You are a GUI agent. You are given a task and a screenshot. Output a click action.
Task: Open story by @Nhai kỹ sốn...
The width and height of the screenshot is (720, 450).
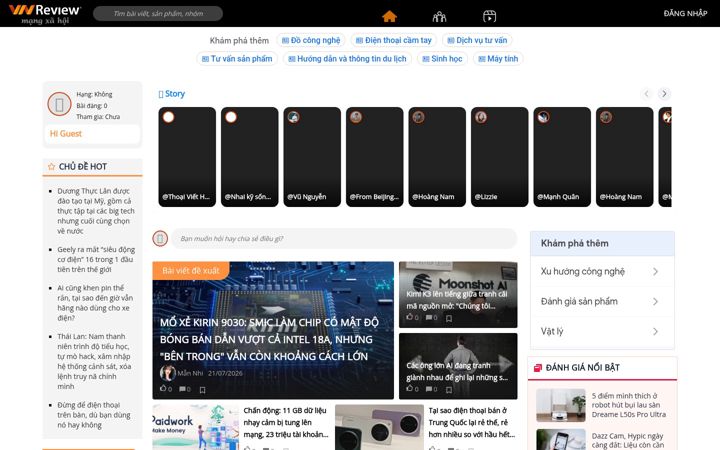pyautogui.click(x=249, y=157)
